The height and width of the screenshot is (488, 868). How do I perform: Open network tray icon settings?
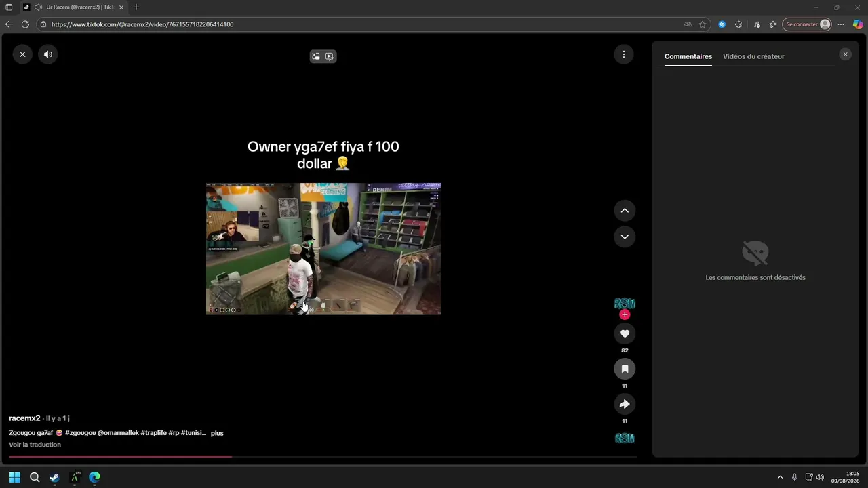click(x=809, y=477)
